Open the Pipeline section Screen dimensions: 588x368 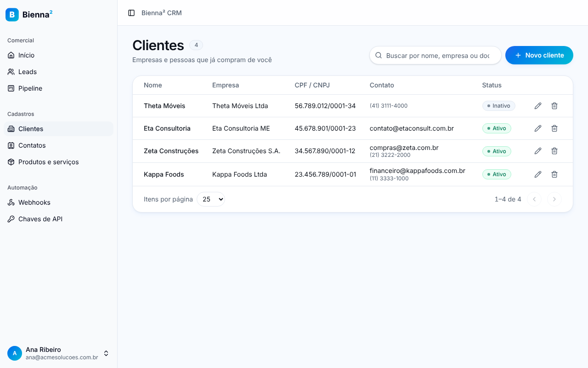[x=58, y=88]
